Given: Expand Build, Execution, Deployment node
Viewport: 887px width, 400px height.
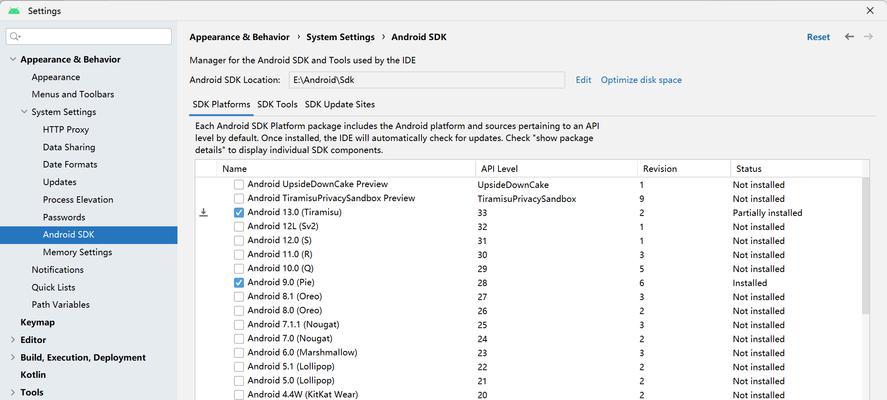Looking at the screenshot, I should (13, 358).
